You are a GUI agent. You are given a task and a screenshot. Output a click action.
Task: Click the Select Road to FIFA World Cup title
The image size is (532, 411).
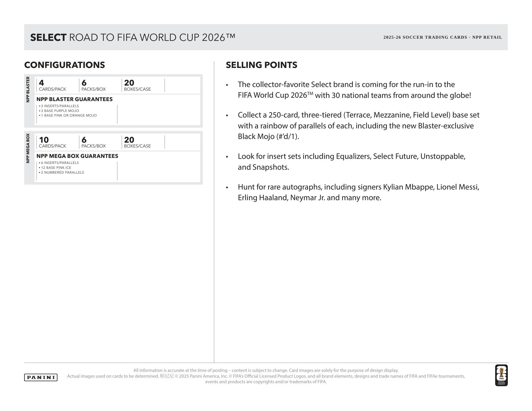point(133,37)
